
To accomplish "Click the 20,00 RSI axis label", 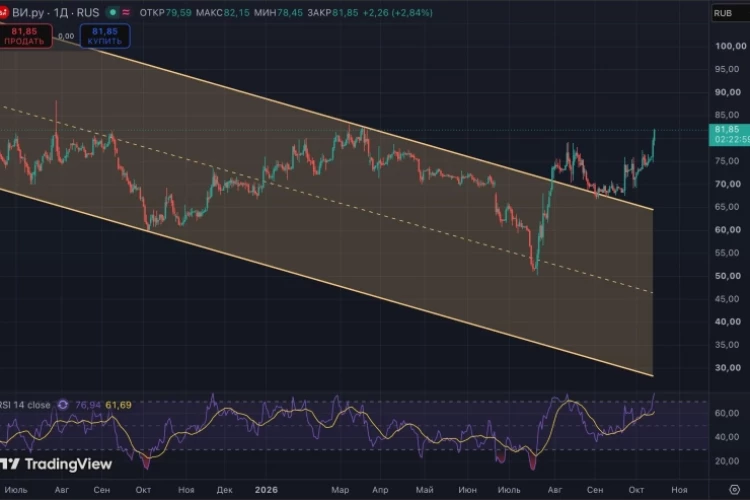I will coord(727,461).
